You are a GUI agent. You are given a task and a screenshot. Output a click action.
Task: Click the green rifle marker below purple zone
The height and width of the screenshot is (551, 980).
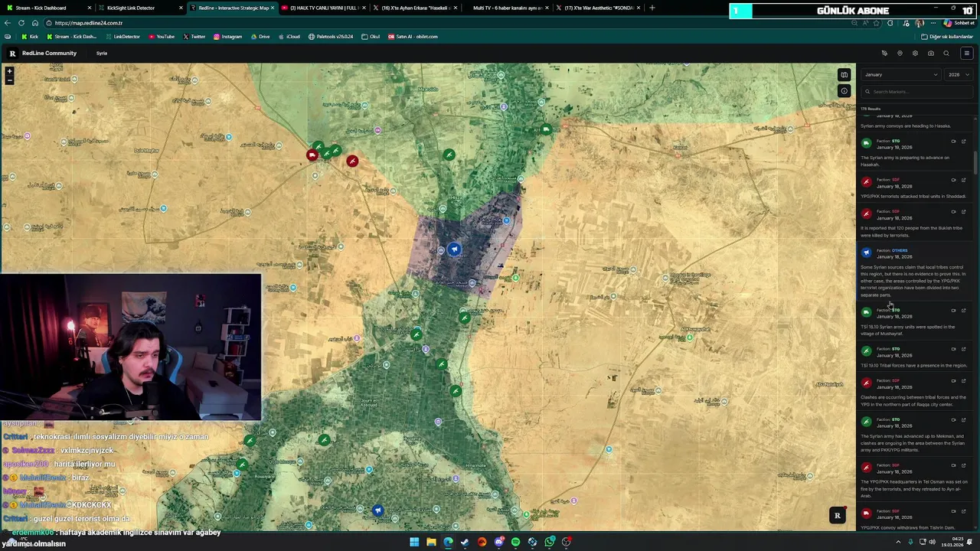(x=464, y=318)
